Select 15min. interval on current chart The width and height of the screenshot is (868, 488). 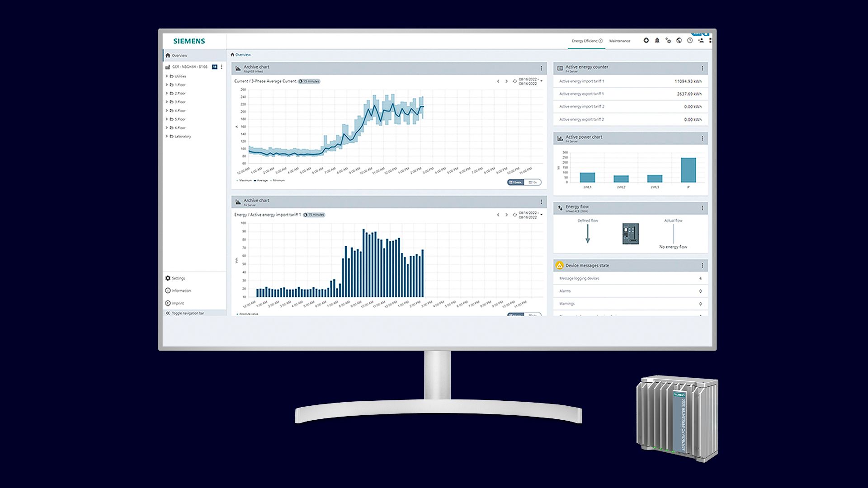coord(515,182)
